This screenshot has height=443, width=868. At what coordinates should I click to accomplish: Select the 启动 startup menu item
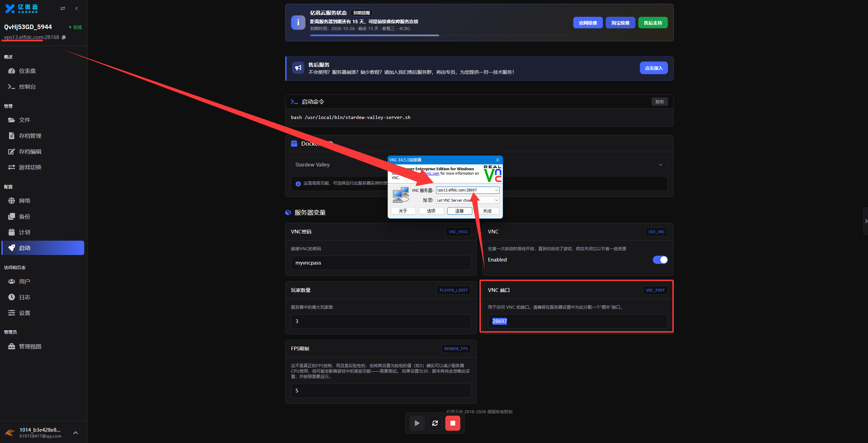(43, 248)
